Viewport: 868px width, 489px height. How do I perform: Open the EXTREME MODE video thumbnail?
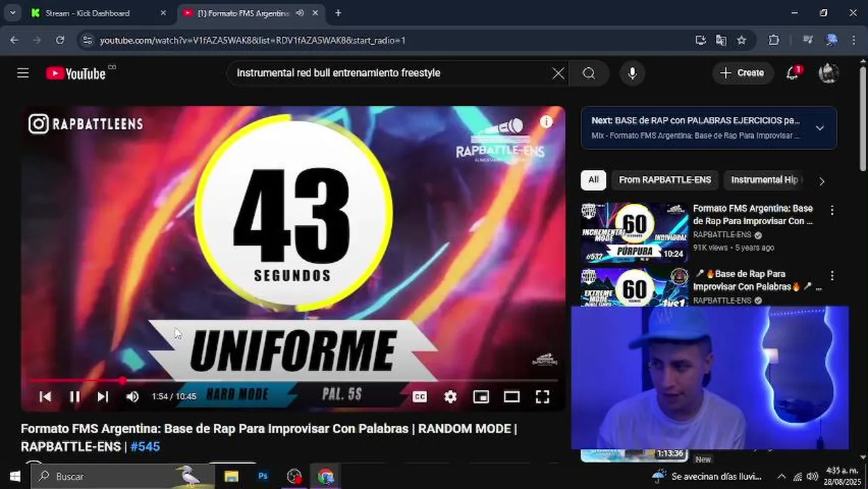[634, 287]
